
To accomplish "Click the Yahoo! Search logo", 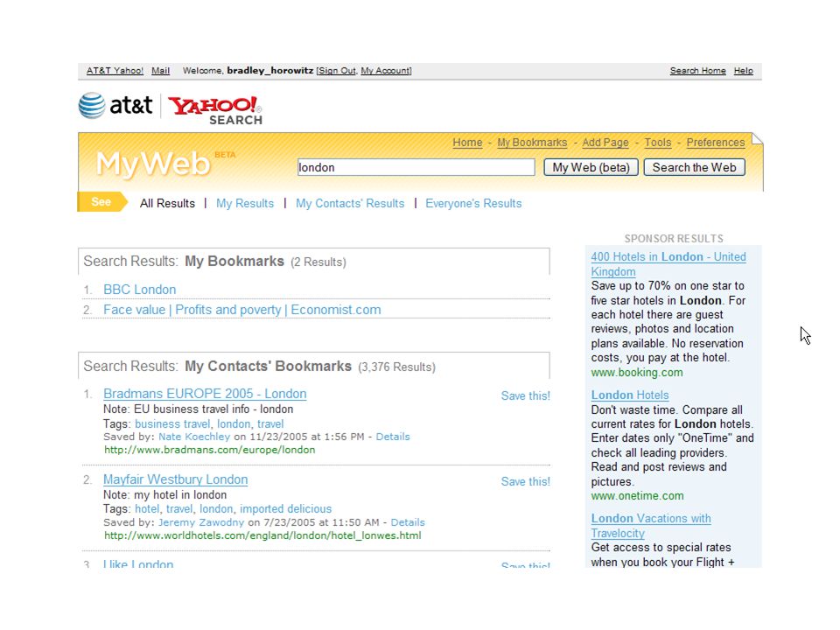I will [215, 110].
